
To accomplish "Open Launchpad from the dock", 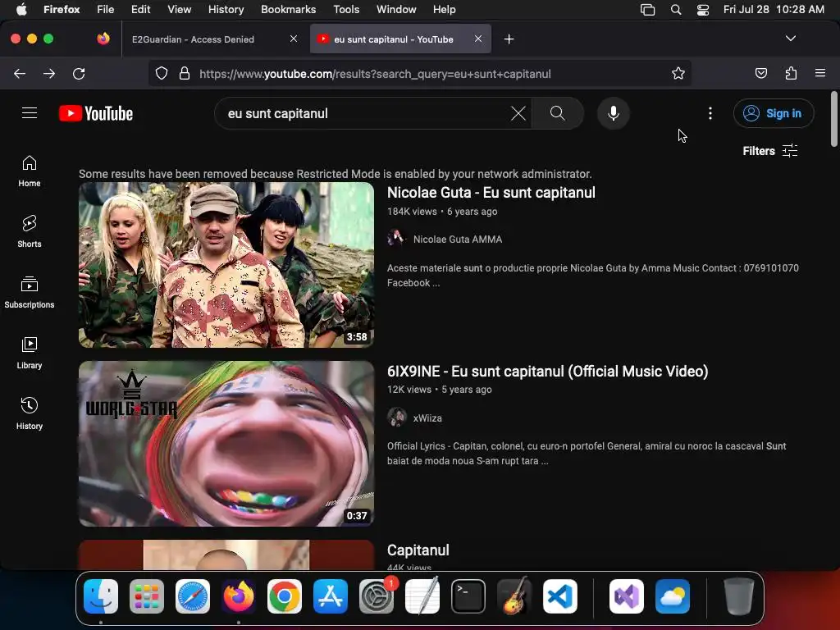I will tap(147, 596).
